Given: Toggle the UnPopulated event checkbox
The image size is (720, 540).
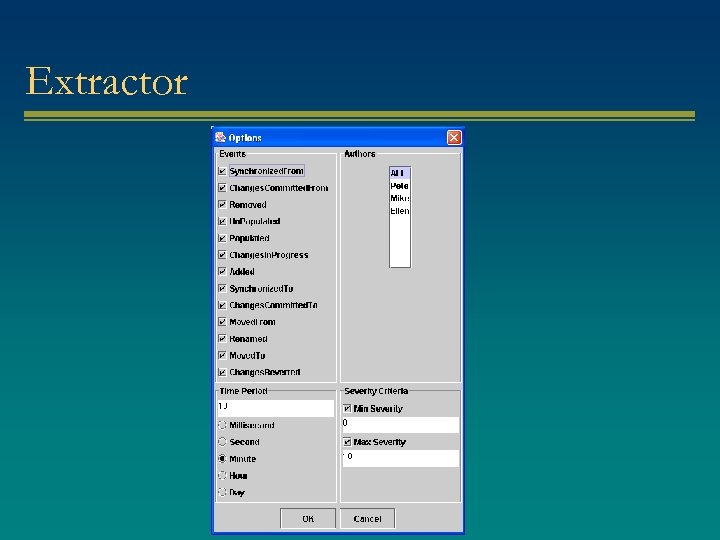Looking at the screenshot, I should [222, 221].
